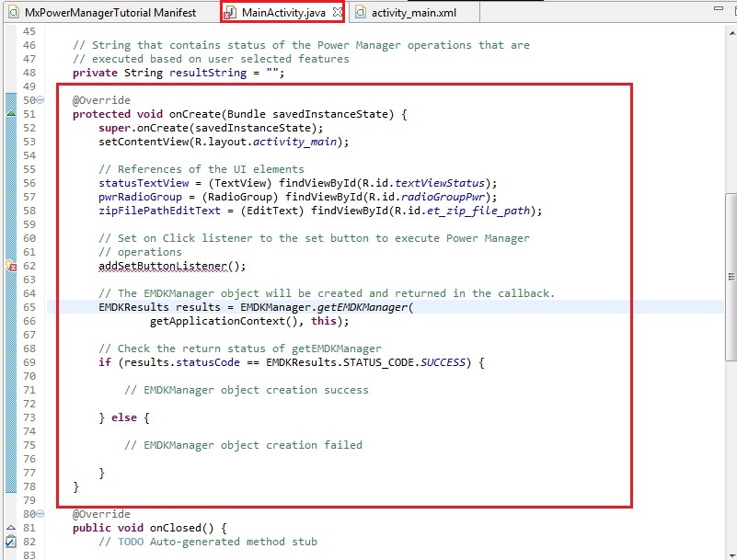Screen dimensions: 737x560
Task: Click the override indicator on line 51
Action: 10,114
